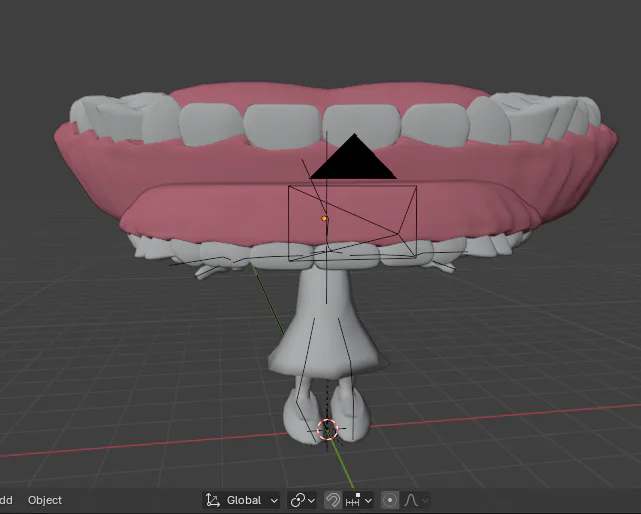Click the 3D cursor in the viewport
The width and height of the screenshot is (641, 514).
pyautogui.click(x=327, y=430)
